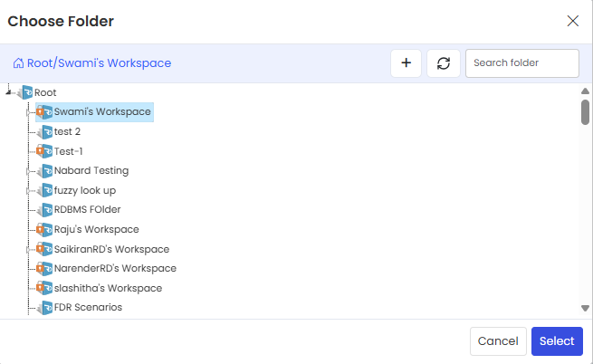Image resolution: width=593 pixels, height=364 pixels.
Task: Open the Root/Swami's Workspace breadcrumb link
Action: tap(99, 63)
